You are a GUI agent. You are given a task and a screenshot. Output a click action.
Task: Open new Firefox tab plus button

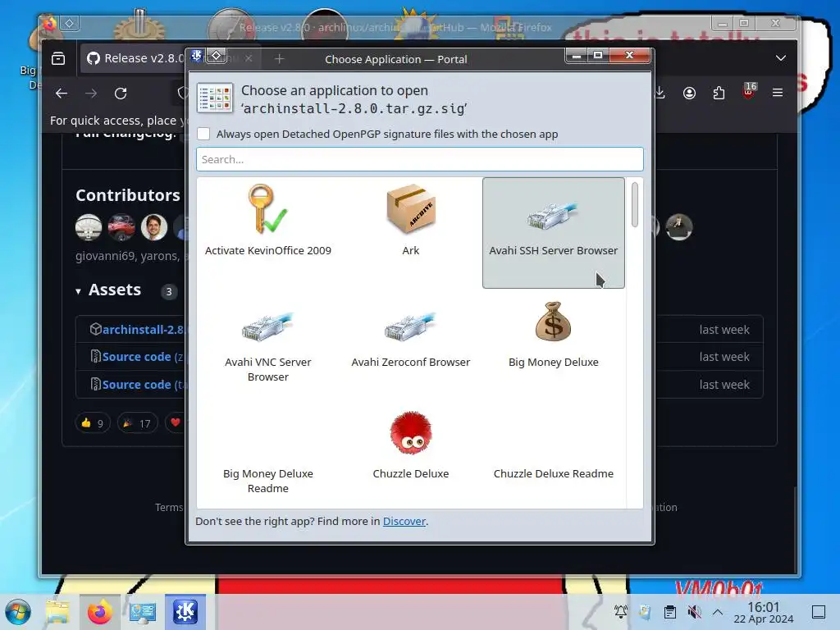click(x=279, y=58)
